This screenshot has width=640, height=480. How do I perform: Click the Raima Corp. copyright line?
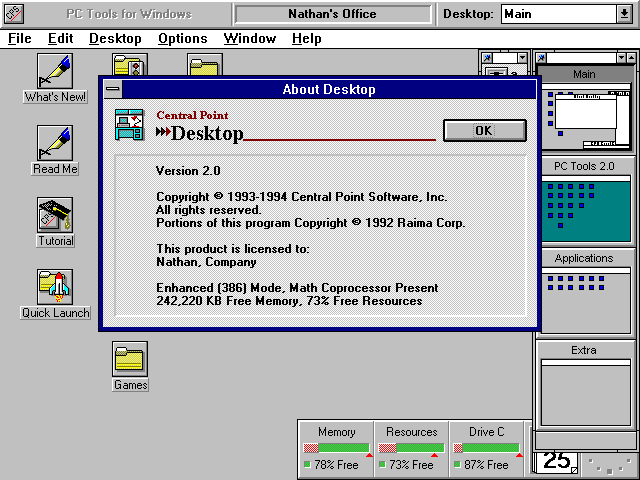click(311, 223)
